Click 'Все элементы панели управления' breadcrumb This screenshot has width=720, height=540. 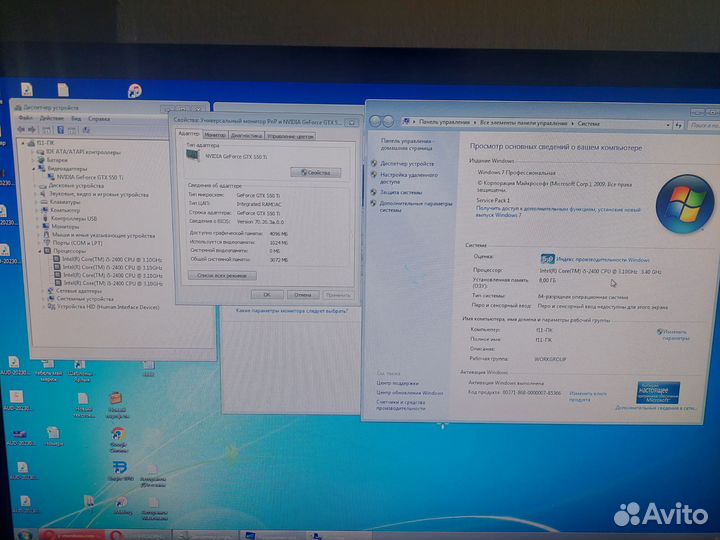[523, 123]
